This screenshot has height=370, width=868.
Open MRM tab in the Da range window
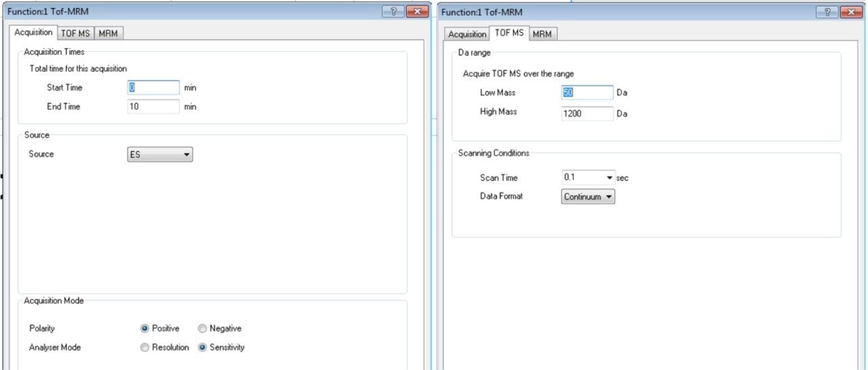542,34
